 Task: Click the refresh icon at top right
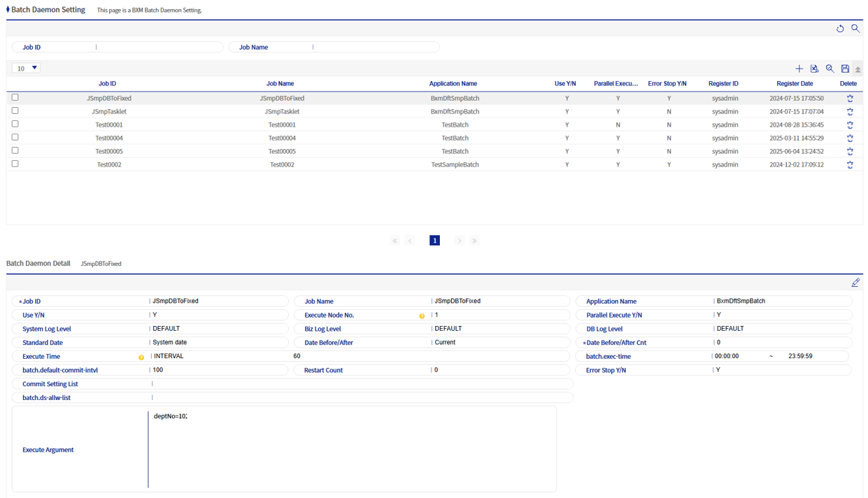pyautogui.click(x=840, y=29)
